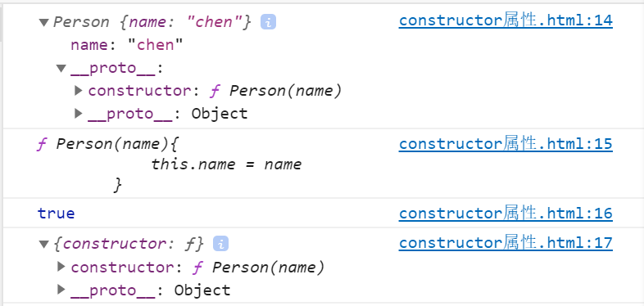Open source link constructor属性.html:16

[506, 214]
